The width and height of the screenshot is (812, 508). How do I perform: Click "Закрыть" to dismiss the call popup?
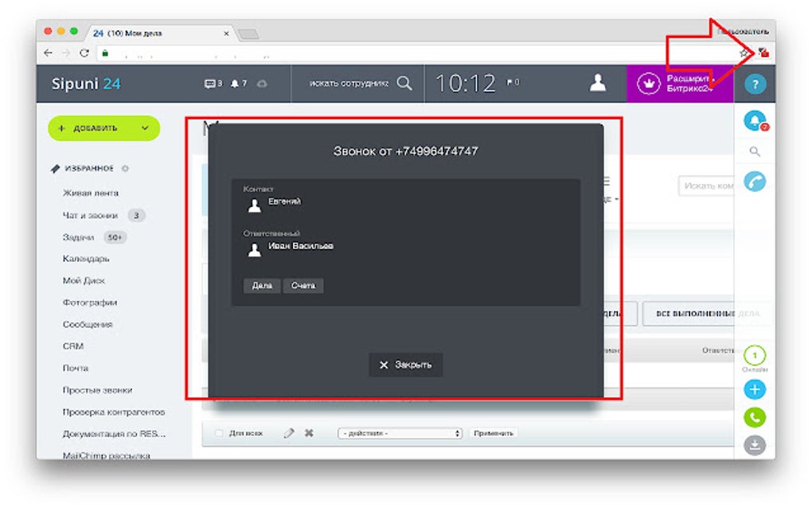[x=406, y=364]
